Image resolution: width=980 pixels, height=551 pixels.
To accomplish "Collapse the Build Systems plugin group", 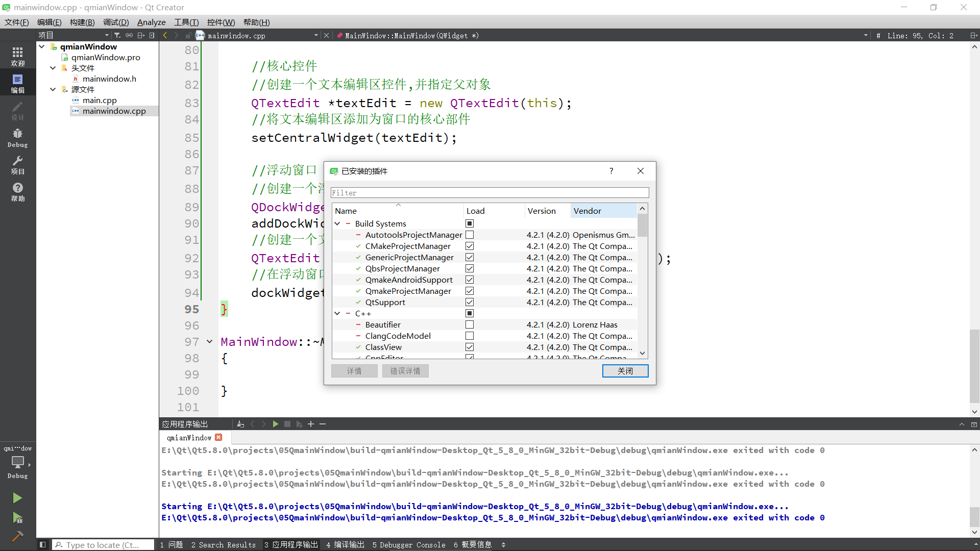I will pyautogui.click(x=337, y=223).
